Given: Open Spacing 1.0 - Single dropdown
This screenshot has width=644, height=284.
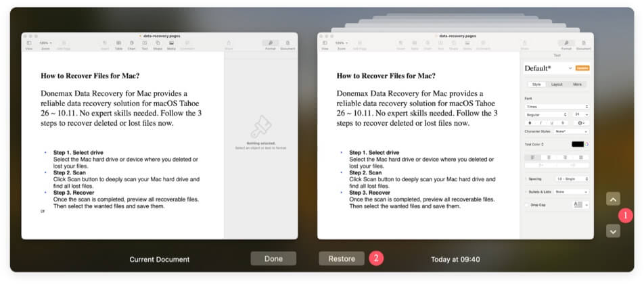Looking at the screenshot, I should click(x=572, y=179).
